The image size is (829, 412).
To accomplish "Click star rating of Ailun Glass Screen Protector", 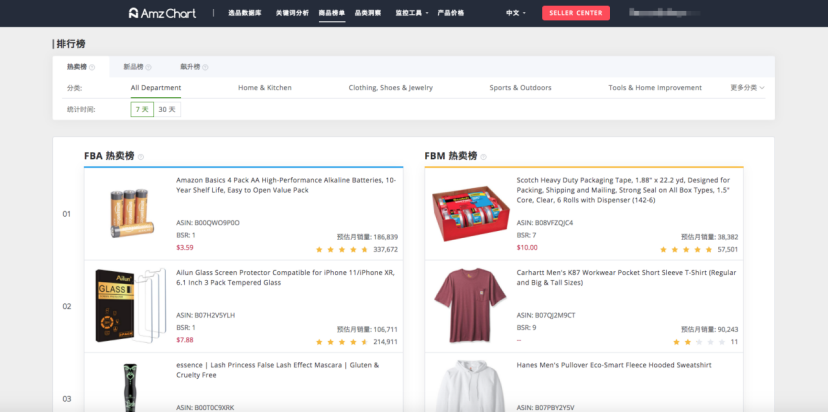I will pyautogui.click(x=342, y=342).
